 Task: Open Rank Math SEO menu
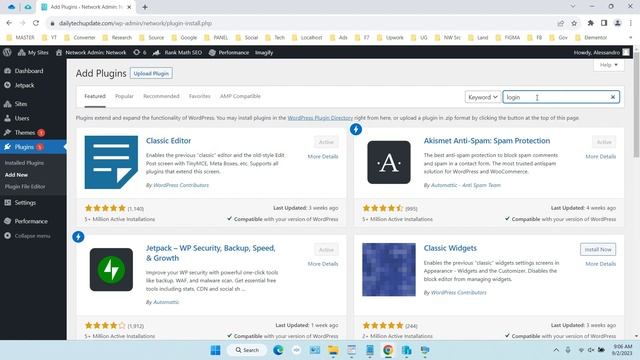pyautogui.click(x=178, y=52)
